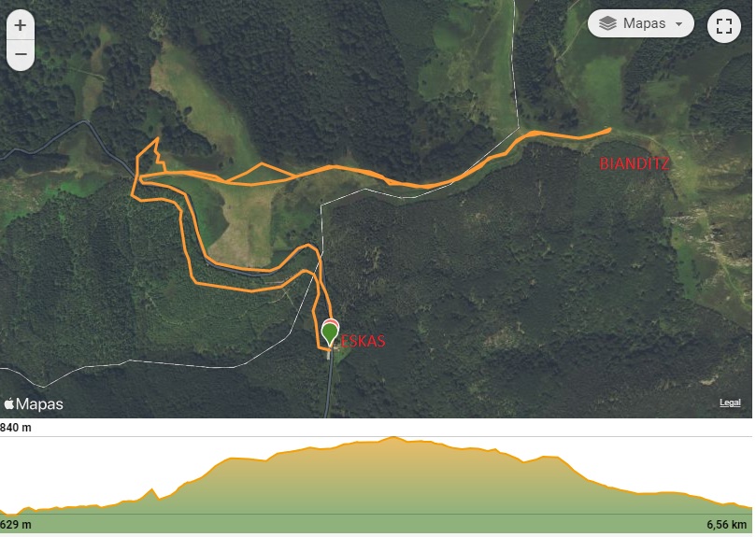
Task: Open the Mapas layer selector dropdown
Action: (640, 23)
